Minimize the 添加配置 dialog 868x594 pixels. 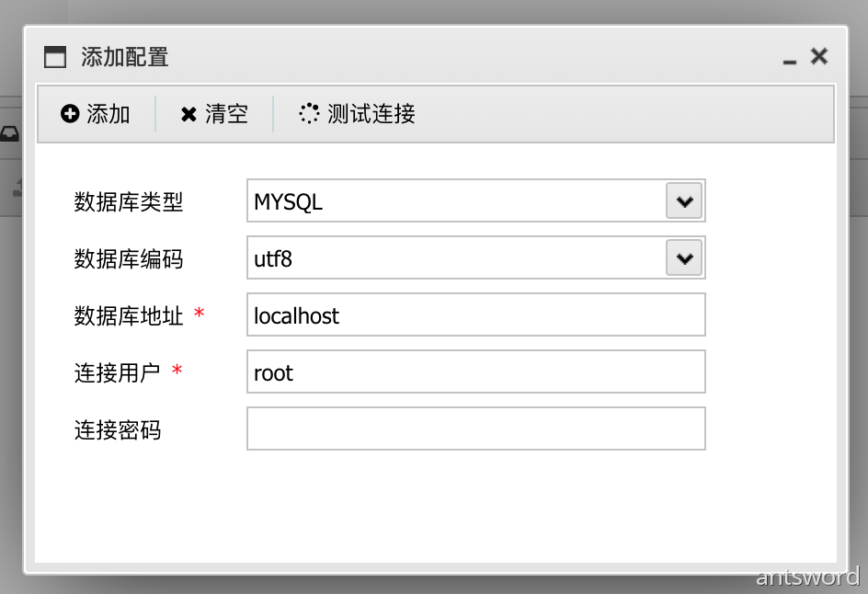789,59
